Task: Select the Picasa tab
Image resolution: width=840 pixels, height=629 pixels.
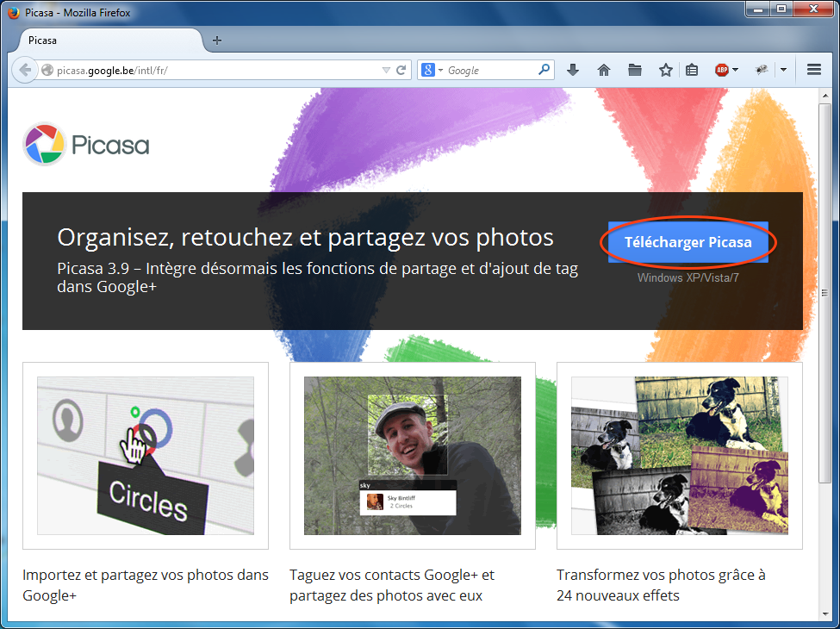Action: tap(109, 40)
